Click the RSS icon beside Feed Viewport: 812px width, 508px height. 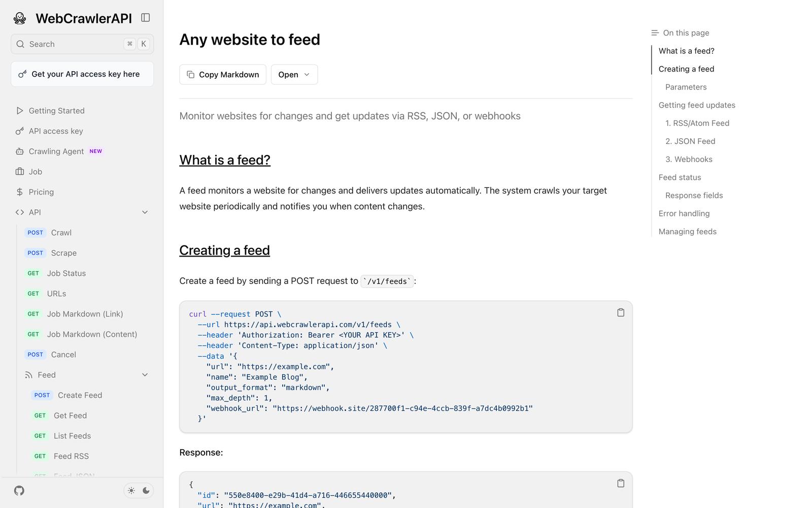(28, 375)
